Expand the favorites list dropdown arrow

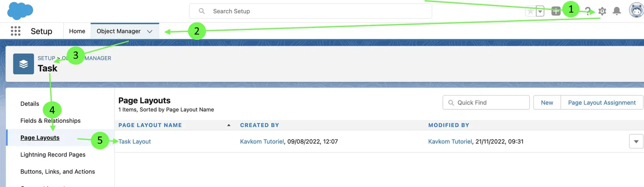540,11
